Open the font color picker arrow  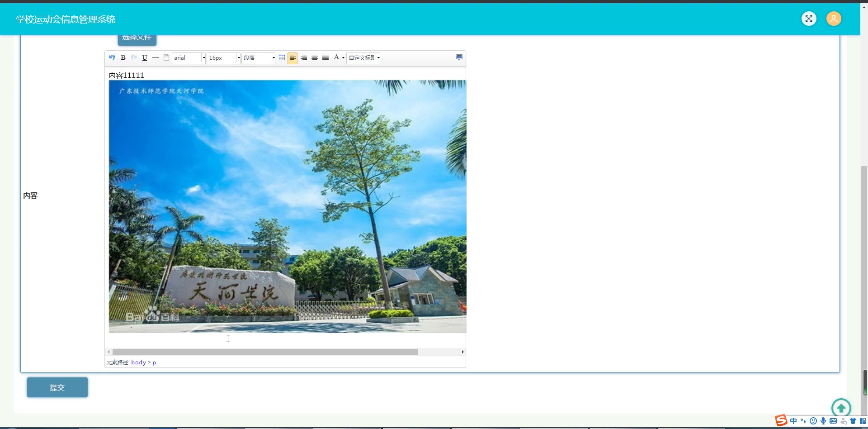(344, 57)
